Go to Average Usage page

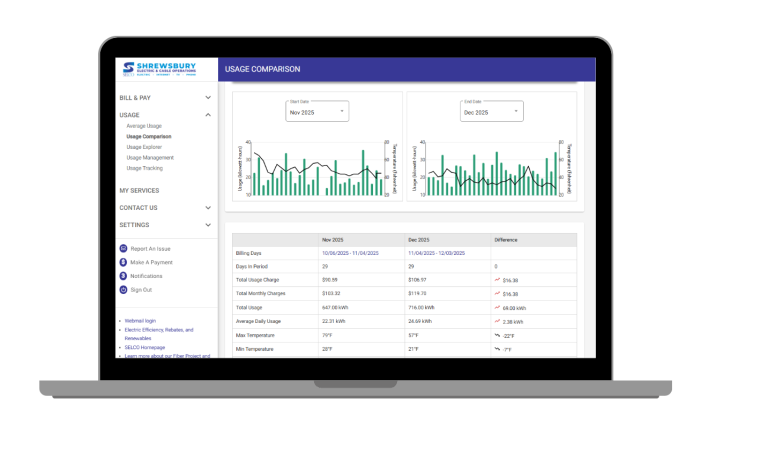[x=144, y=126]
